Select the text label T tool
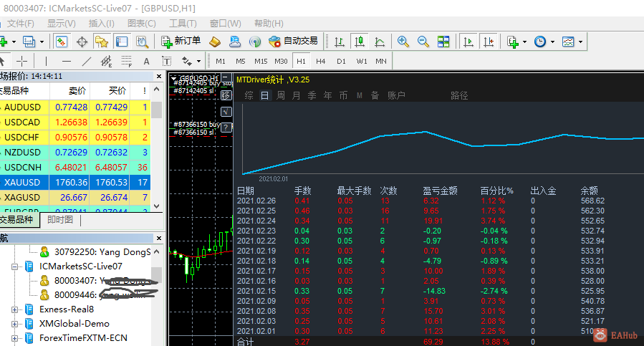 [x=166, y=61]
